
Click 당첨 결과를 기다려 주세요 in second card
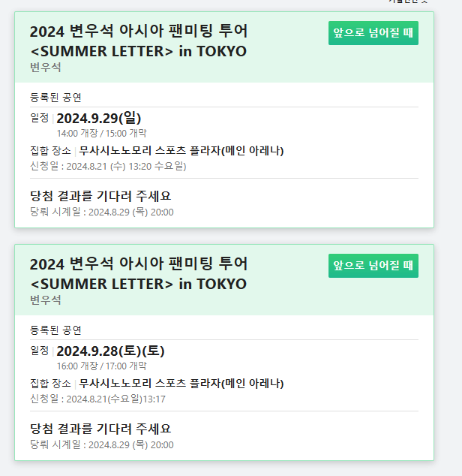pyautogui.click(x=100, y=429)
